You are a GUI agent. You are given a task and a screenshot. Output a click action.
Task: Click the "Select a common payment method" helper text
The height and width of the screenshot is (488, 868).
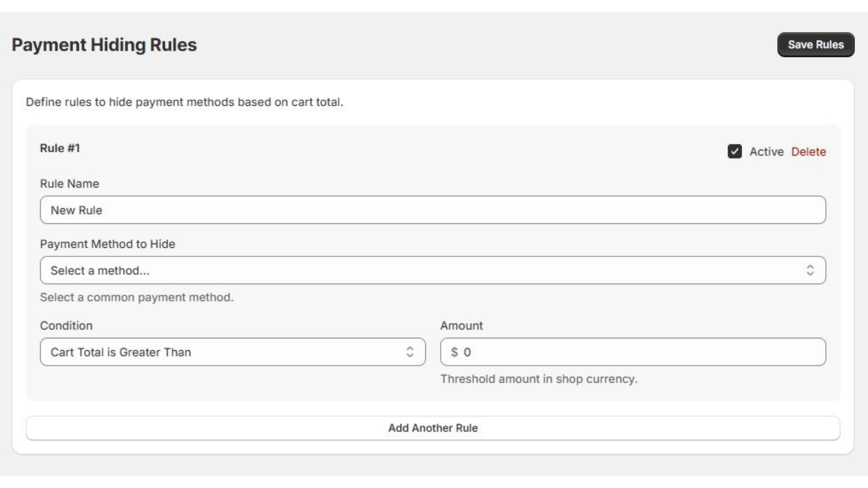(x=136, y=297)
